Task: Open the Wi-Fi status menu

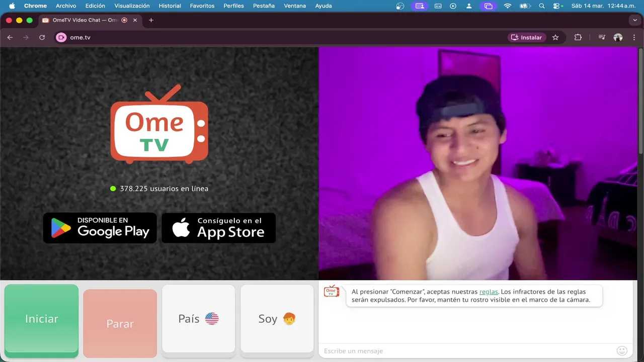Action: [507, 6]
